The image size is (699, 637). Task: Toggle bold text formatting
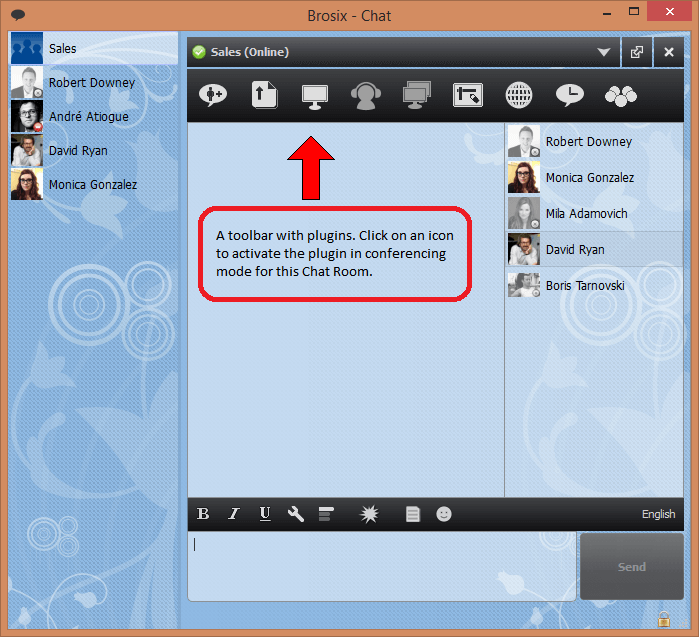click(x=203, y=514)
